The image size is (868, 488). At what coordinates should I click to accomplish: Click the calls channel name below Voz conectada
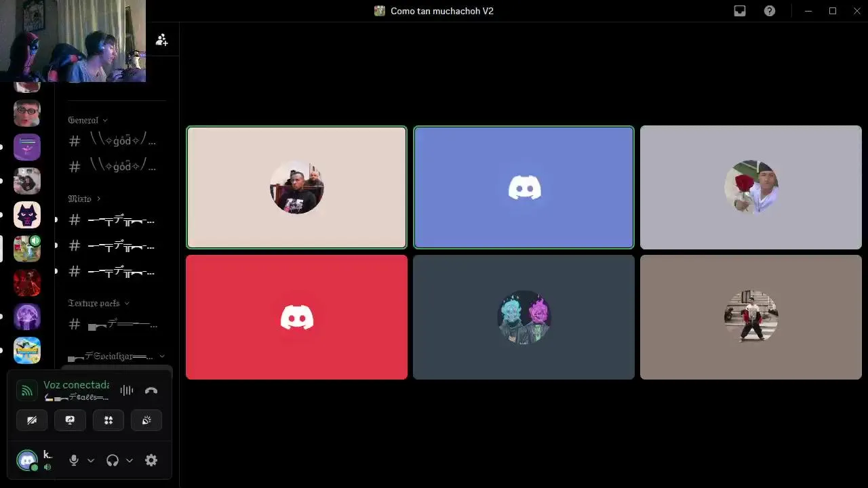pyautogui.click(x=76, y=397)
